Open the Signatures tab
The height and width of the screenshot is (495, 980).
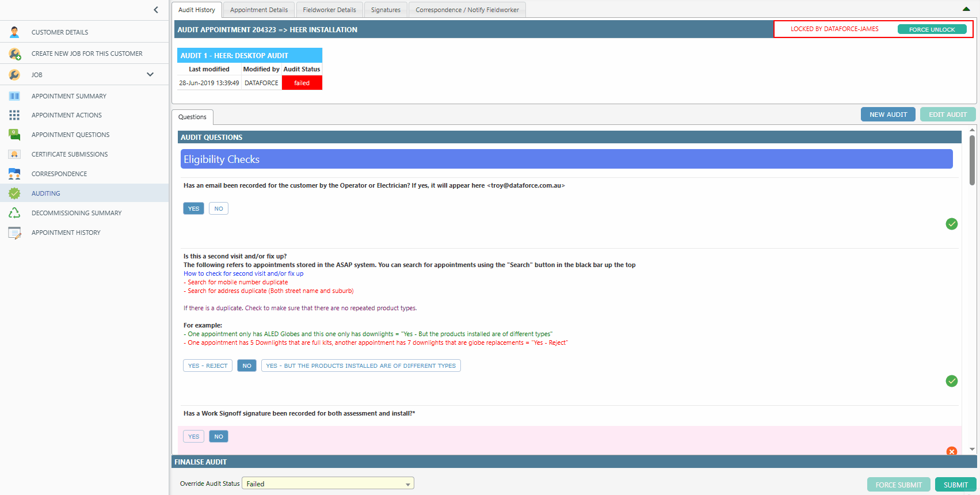[x=386, y=10]
